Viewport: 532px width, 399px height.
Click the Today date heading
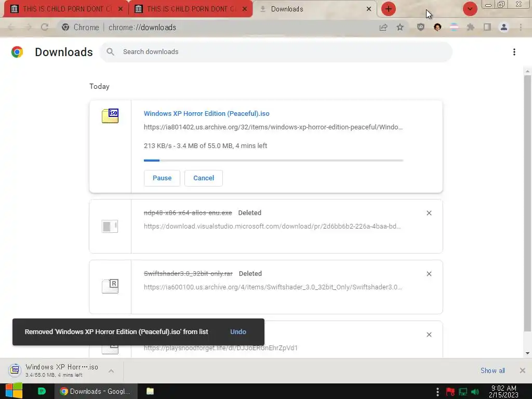[99, 86]
